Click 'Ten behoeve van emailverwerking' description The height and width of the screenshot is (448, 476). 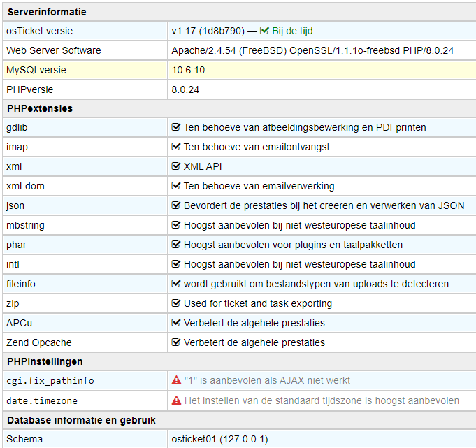coord(259,186)
